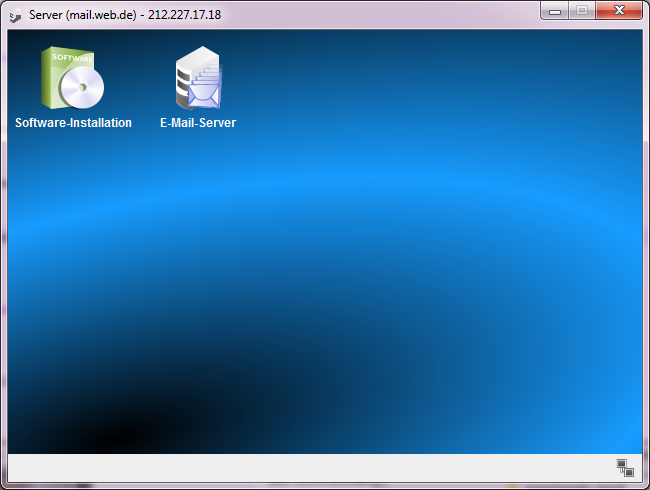
Task: Click the window title "Server (mail.web.de) - 212.227.17.18"
Action: pos(125,15)
